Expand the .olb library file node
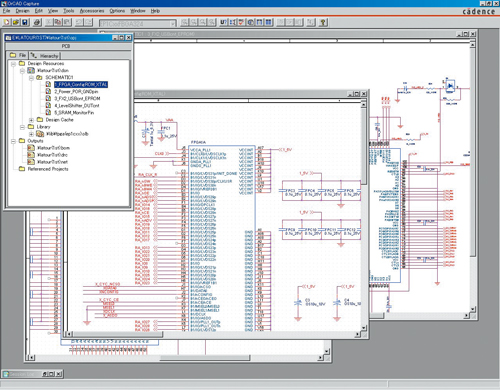The image size is (500, 390). point(31,134)
